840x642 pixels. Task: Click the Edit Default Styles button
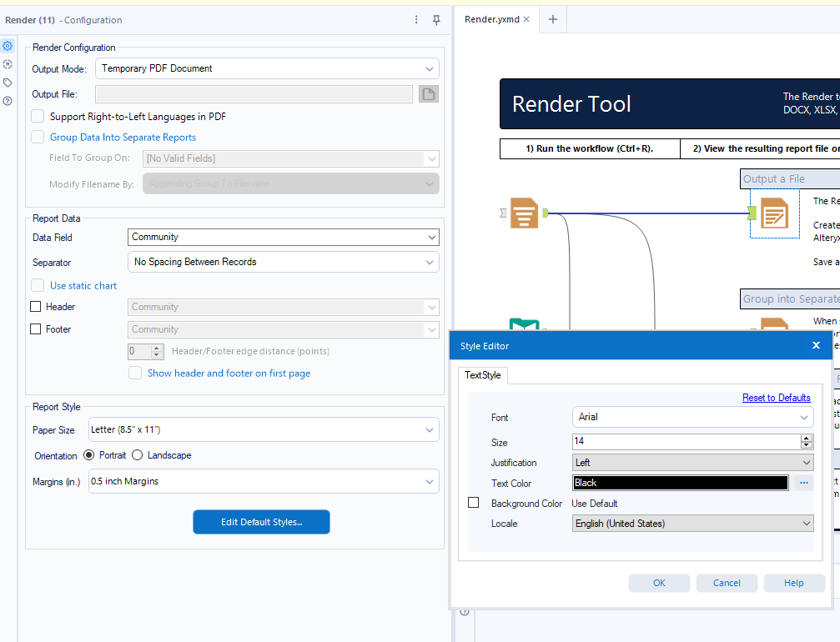pos(261,522)
